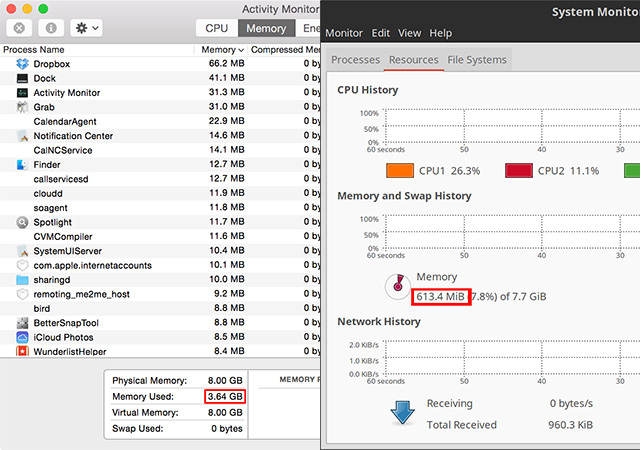
Task: Click the Physical Memory 8.00 GB value
Action: point(225,381)
